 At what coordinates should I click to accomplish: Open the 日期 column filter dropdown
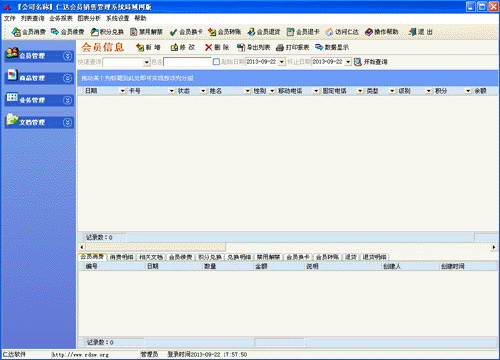123,91
